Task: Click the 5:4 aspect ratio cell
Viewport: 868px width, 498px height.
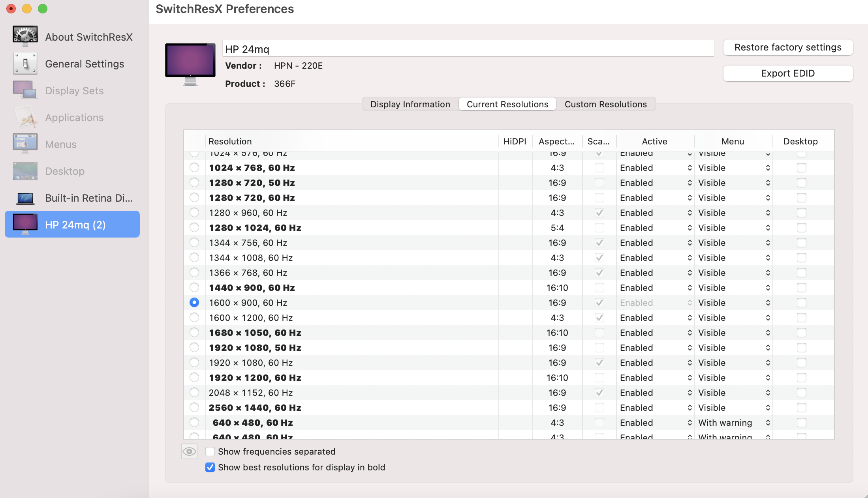Action: tap(557, 228)
